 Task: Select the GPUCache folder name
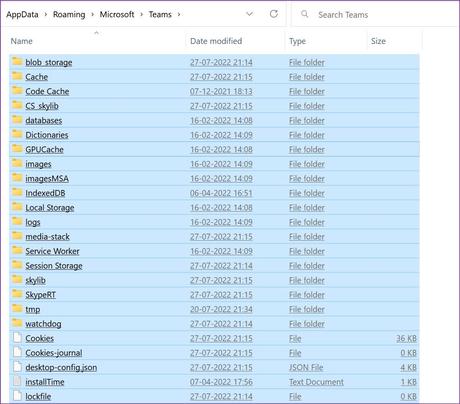pyautogui.click(x=44, y=149)
